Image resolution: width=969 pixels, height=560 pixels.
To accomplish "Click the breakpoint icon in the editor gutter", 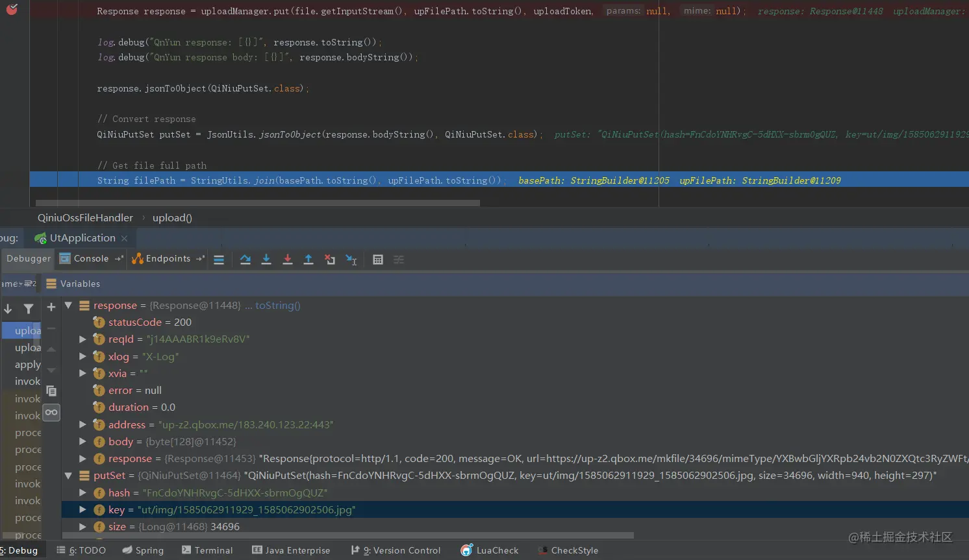I will [x=11, y=8].
